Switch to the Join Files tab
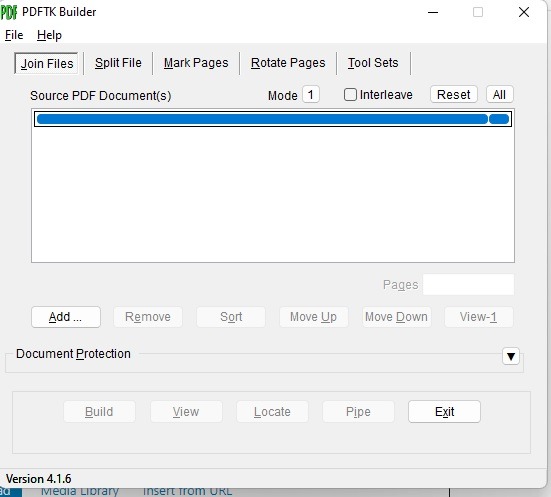The width and height of the screenshot is (551, 497). (x=46, y=64)
